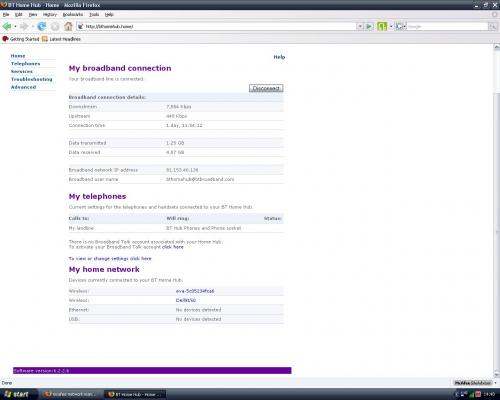
Task: Click the Data received value
Action: 175,152
